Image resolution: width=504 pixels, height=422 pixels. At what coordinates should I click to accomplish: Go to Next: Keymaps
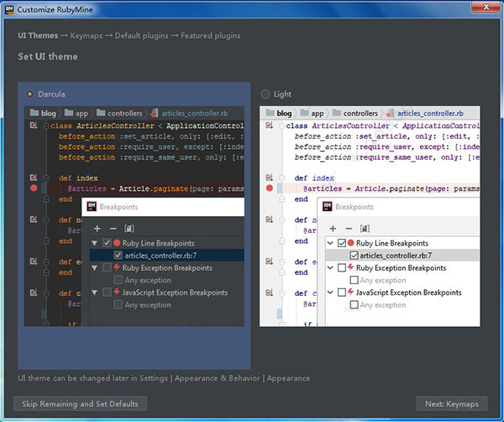point(452,404)
